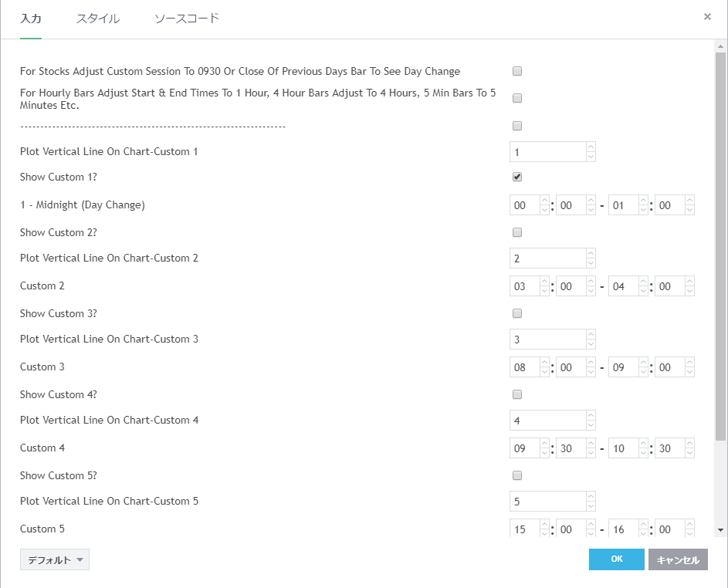Increase the Plot Vertical Line Custom 5 value

click(x=591, y=497)
